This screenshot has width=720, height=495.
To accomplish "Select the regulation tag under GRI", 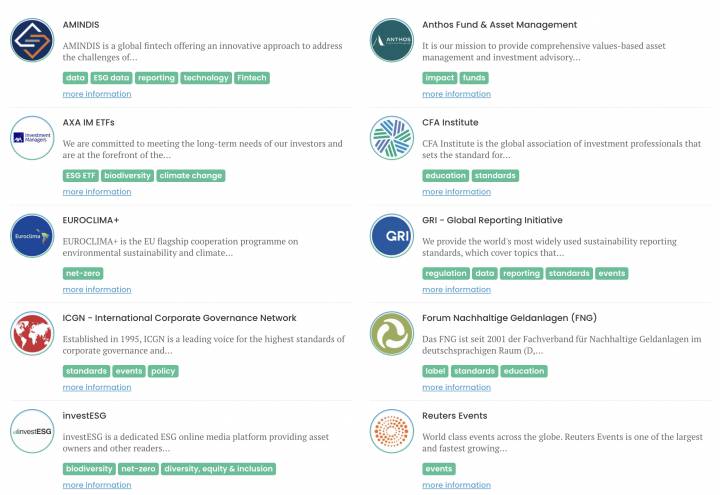I will point(446,273).
